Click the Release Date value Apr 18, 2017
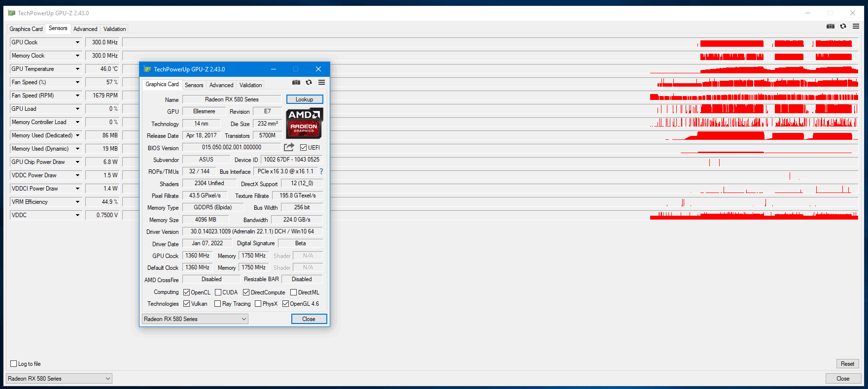868x389 pixels. (202, 135)
